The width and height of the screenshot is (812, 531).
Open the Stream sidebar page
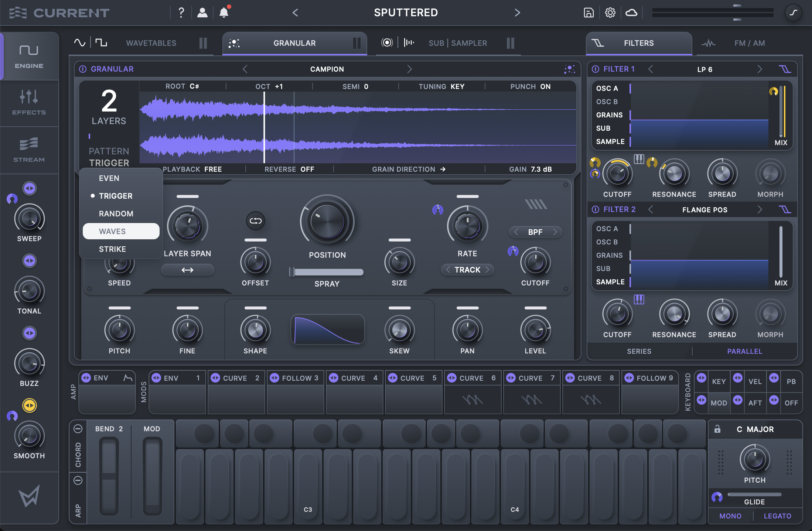29,150
